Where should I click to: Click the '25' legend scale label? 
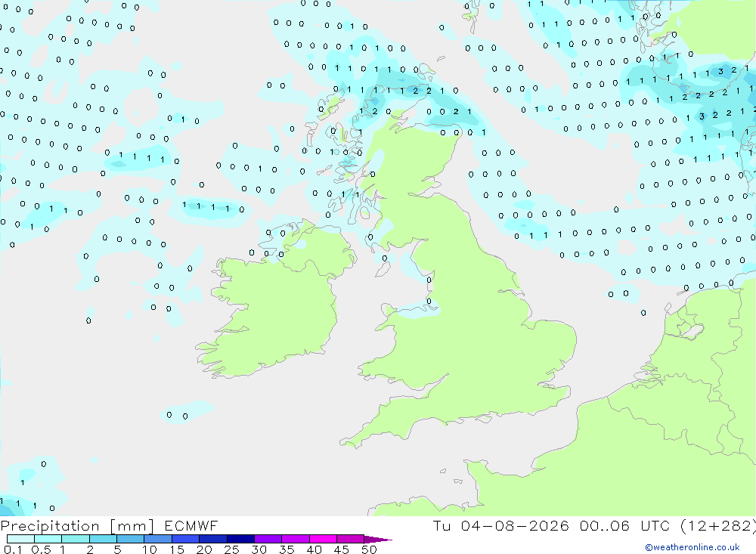tap(231, 549)
